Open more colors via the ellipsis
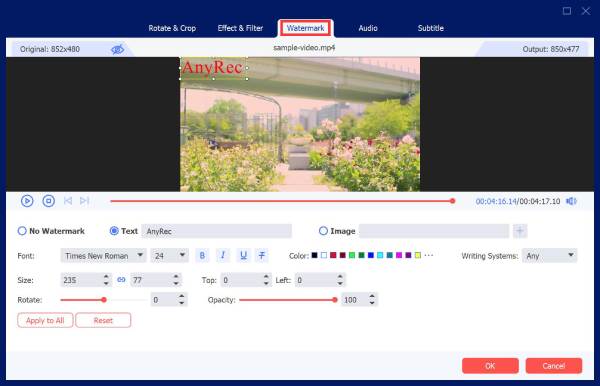Screen dimensions: 600x386 coord(429,255)
